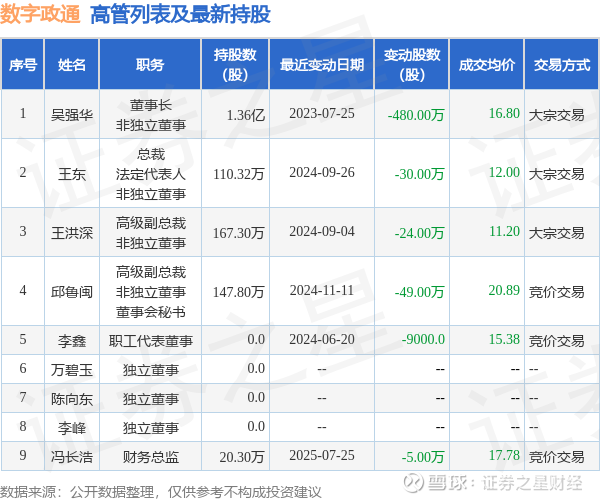This screenshot has height=501, width=600.
Task: Click the average price 20.89
Action: [x=504, y=290]
